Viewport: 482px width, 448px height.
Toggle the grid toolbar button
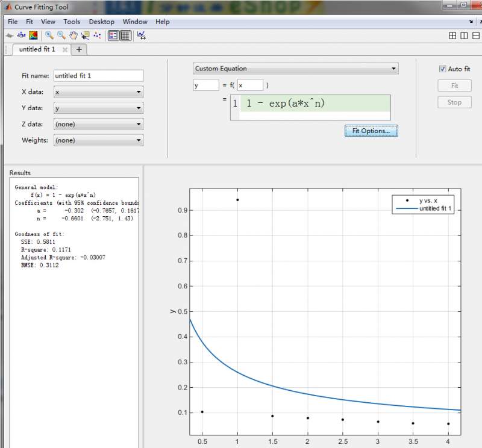coord(125,36)
